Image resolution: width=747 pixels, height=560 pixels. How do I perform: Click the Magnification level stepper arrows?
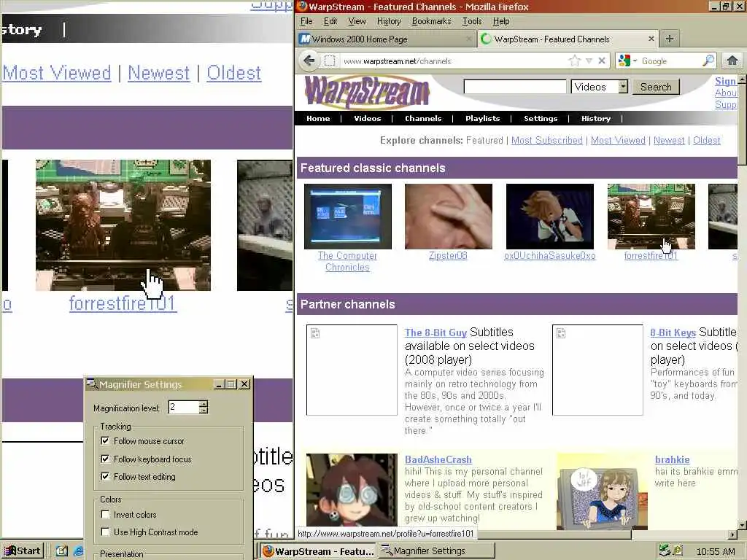[204, 407]
